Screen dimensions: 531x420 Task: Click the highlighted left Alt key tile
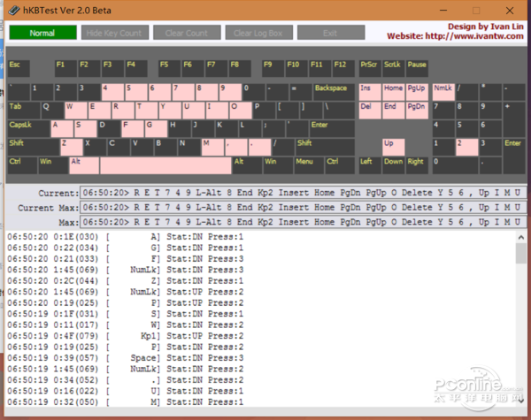coord(84,165)
